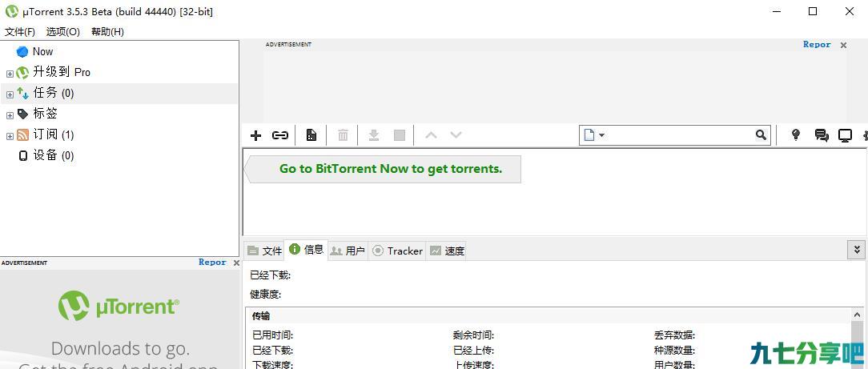Click the lightbulb tips icon
The height and width of the screenshot is (369, 868).
pos(796,135)
